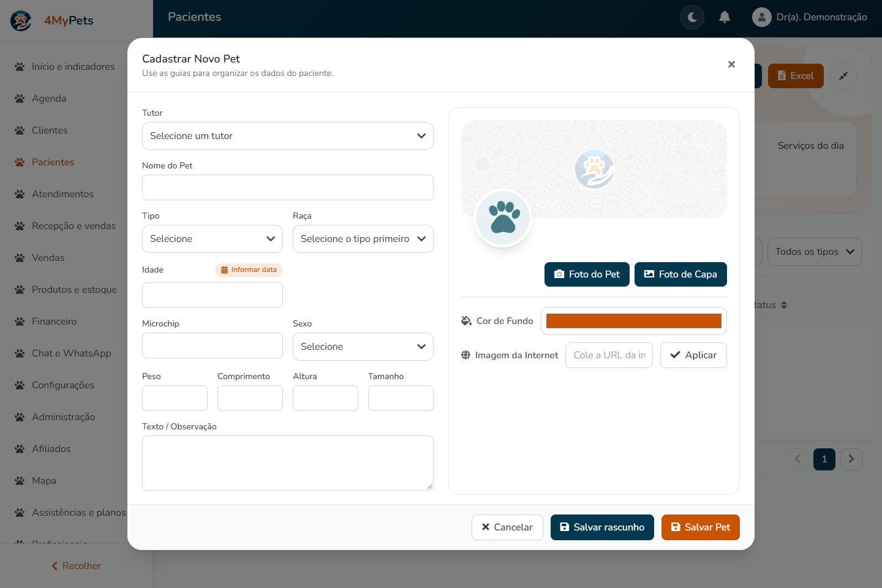Click the Informar data badge
The height and width of the screenshot is (588, 882).
coord(249,269)
